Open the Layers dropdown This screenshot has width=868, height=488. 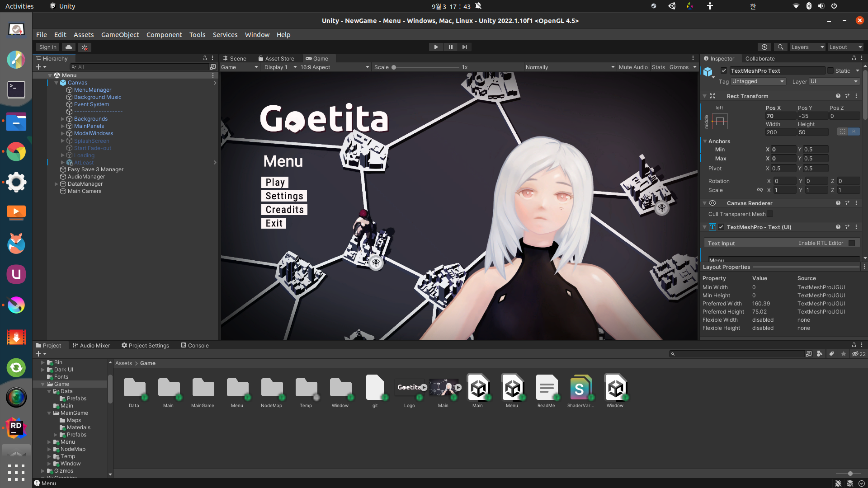coord(807,47)
